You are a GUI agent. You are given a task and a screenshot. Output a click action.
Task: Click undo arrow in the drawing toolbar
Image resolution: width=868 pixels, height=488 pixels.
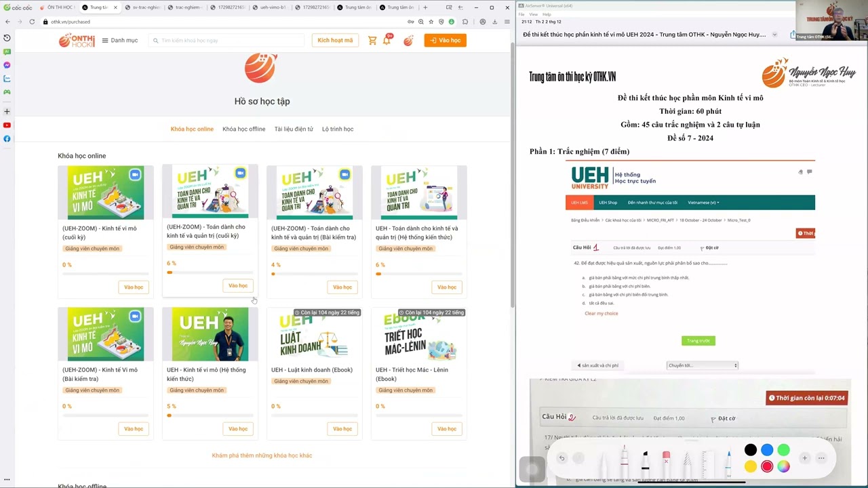point(561,458)
